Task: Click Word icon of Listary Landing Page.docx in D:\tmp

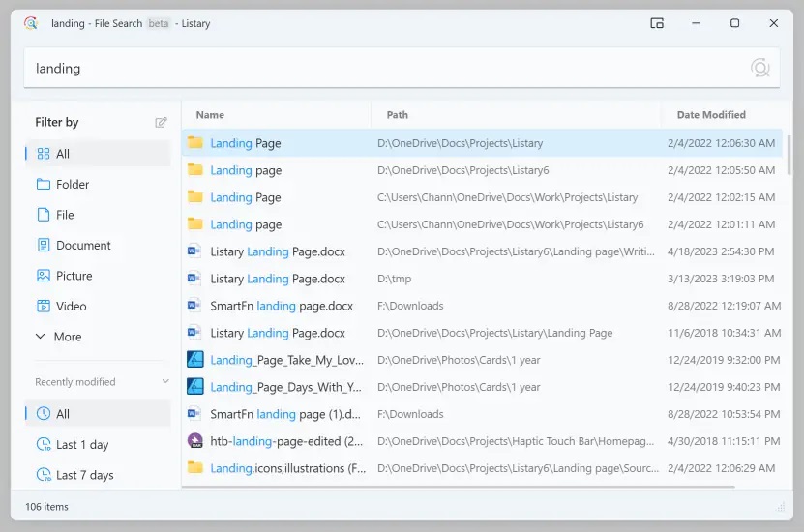Action: click(194, 279)
